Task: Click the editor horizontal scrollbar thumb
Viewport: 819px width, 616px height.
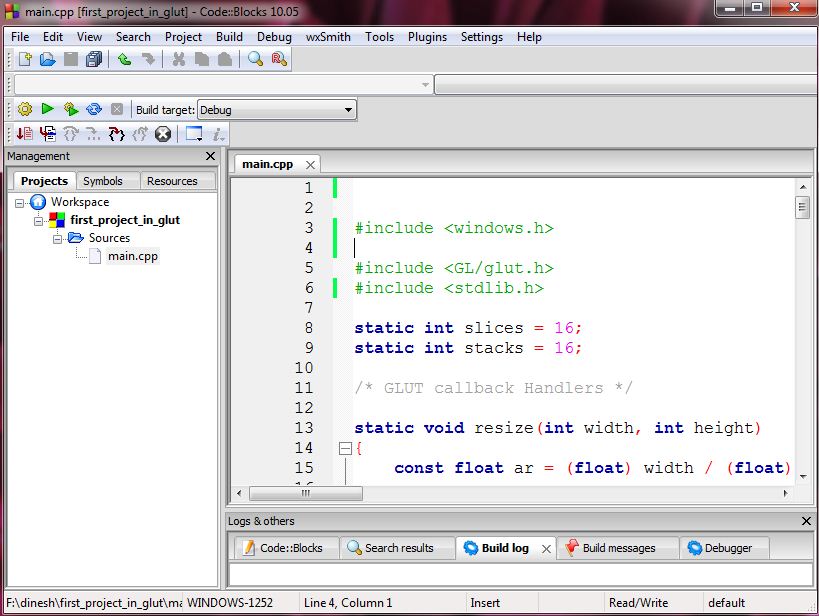Action: point(306,493)
